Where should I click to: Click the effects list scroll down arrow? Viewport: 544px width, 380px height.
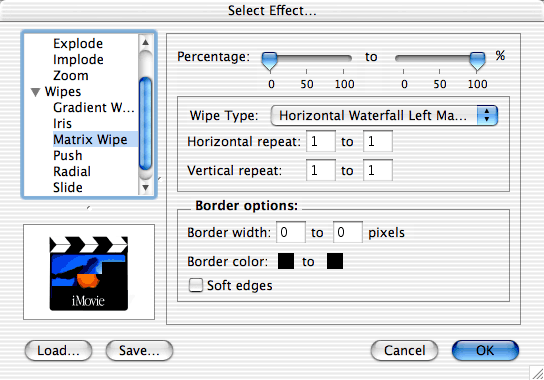(x=145, y=188)
